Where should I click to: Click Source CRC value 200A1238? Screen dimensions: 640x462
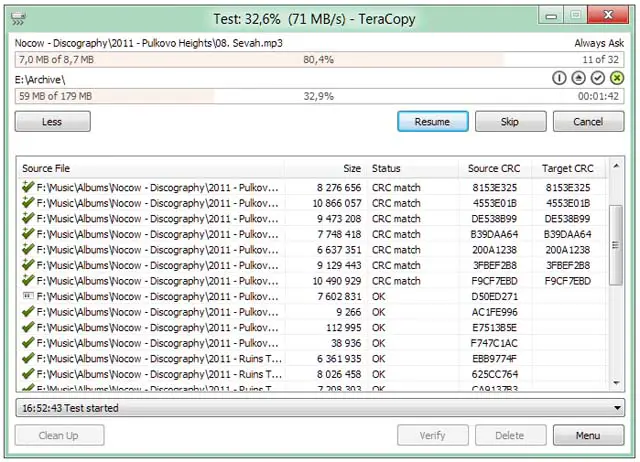(494, 250)
